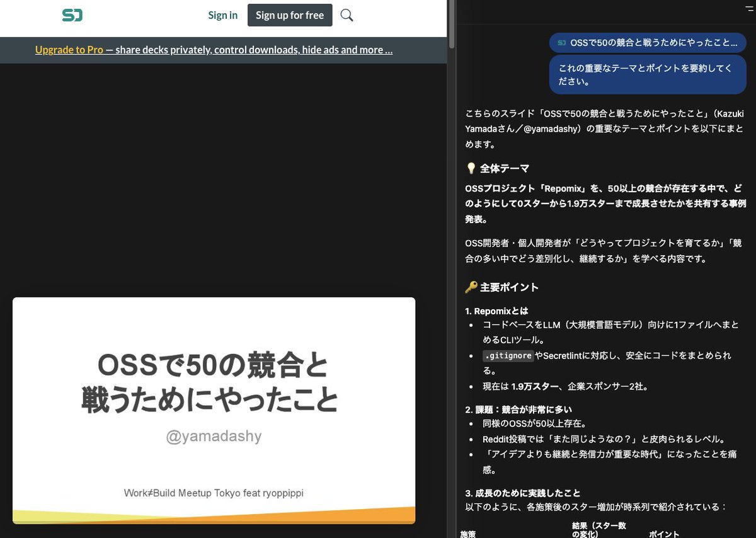Open the chat panel menu icon
The image size is (756, 538).
tap(749, 8)
